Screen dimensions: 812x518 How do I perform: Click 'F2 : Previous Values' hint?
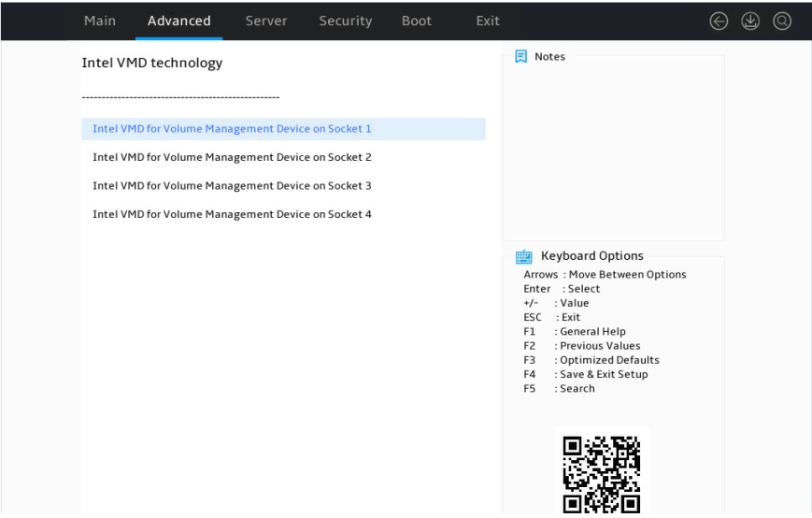pos(581,346)
